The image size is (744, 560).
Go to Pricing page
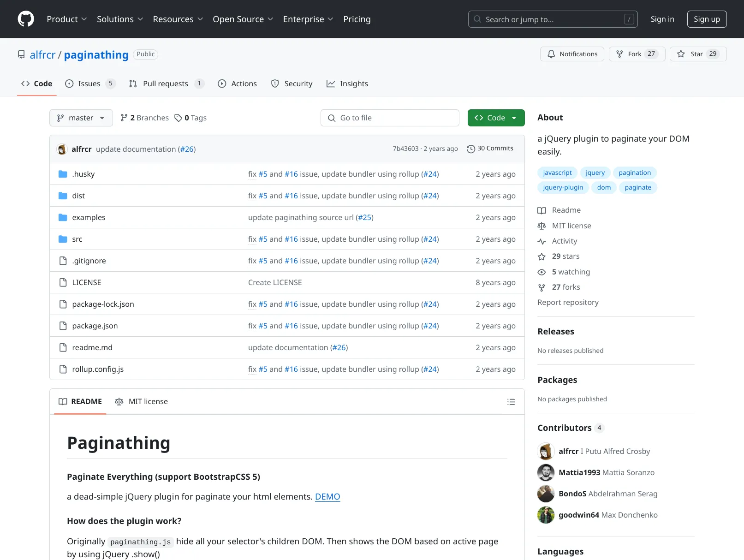click(x=357, y=19)
